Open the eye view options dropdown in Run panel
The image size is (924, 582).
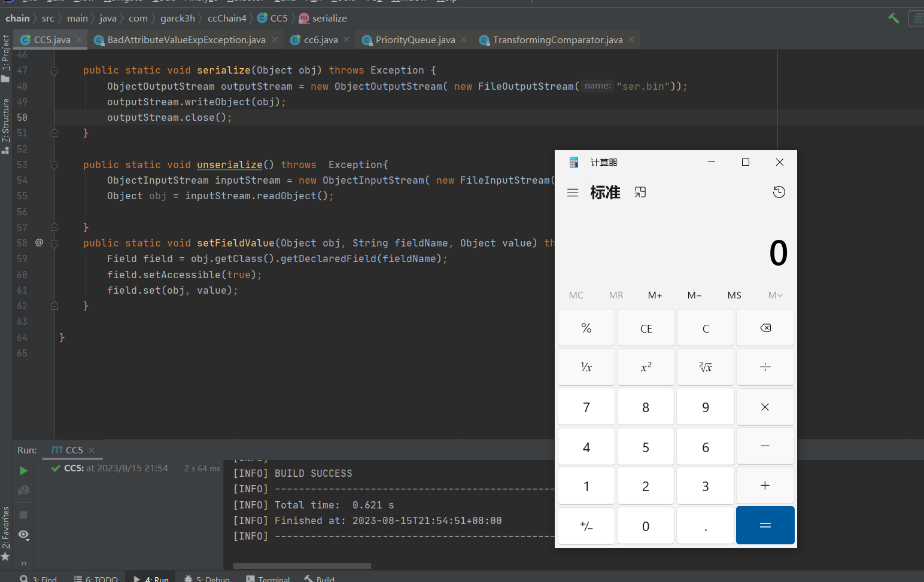(x=23, y=535)
